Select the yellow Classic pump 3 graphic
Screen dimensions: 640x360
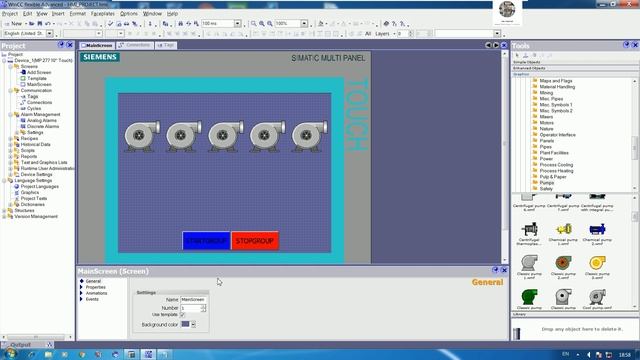(597, 263)
